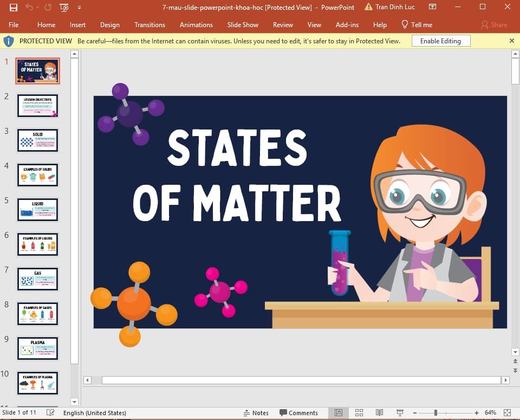The width and height of the screenshot is (520, 420).
Task: Select slide 7 Gas thumbnail
Action: [x=38, y=279]
